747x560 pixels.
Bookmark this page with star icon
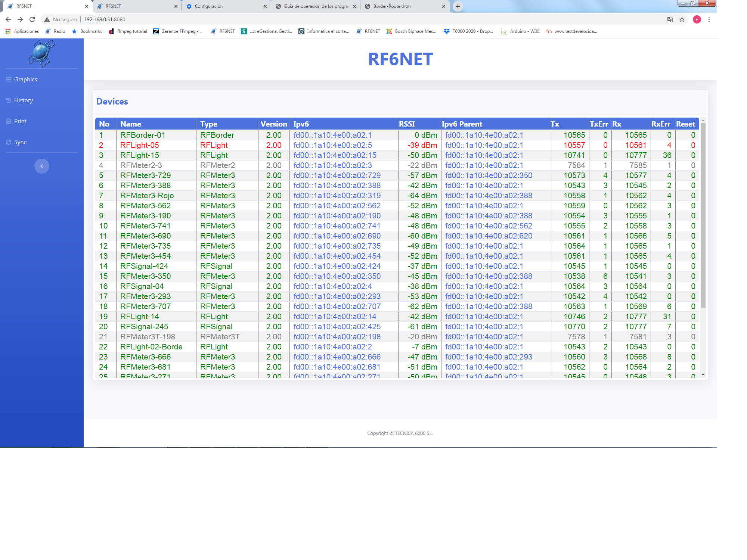(x=682, y=19)
